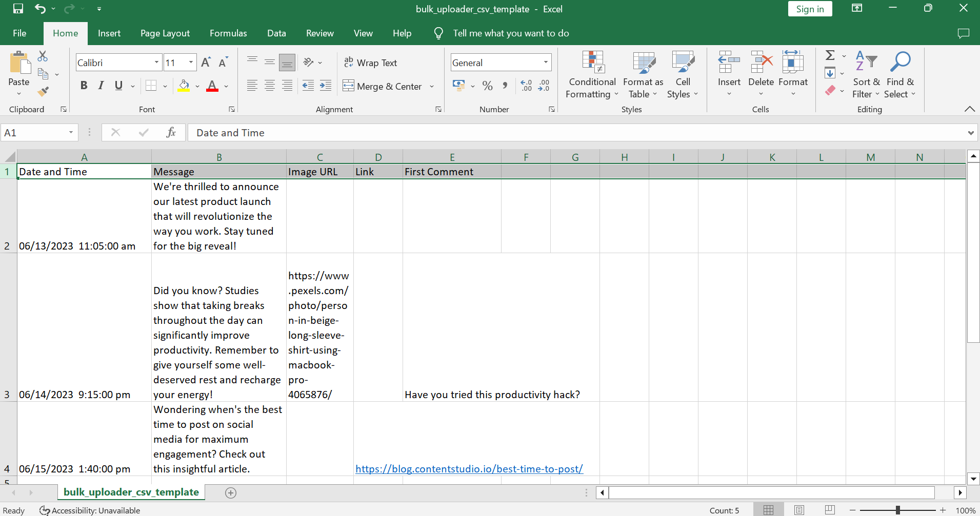
Task: Click the Format Painter brush icon
Action: (x=43, y=92)
